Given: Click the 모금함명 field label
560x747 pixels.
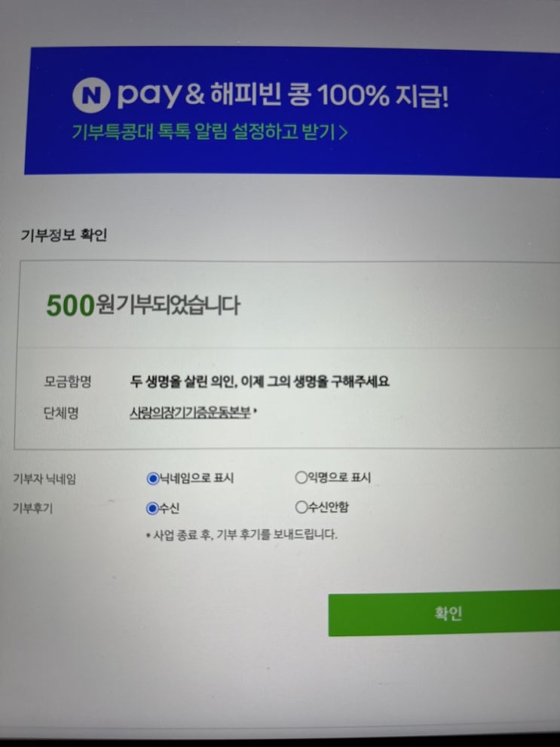Looking at the screenshot, I should click(x=68, y=381).
